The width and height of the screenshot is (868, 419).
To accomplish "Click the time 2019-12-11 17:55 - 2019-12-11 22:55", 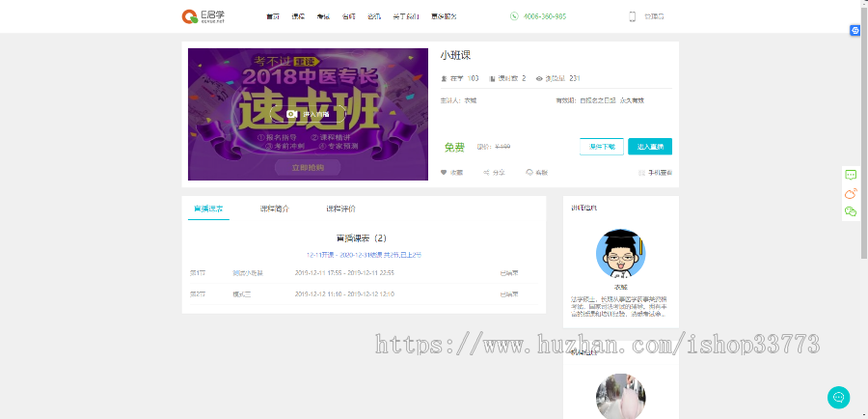I will tap(344, 273).
